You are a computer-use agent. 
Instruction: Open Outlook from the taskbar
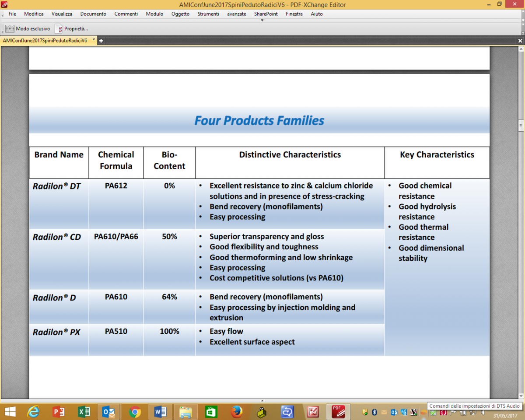click(x=109, y=412)
